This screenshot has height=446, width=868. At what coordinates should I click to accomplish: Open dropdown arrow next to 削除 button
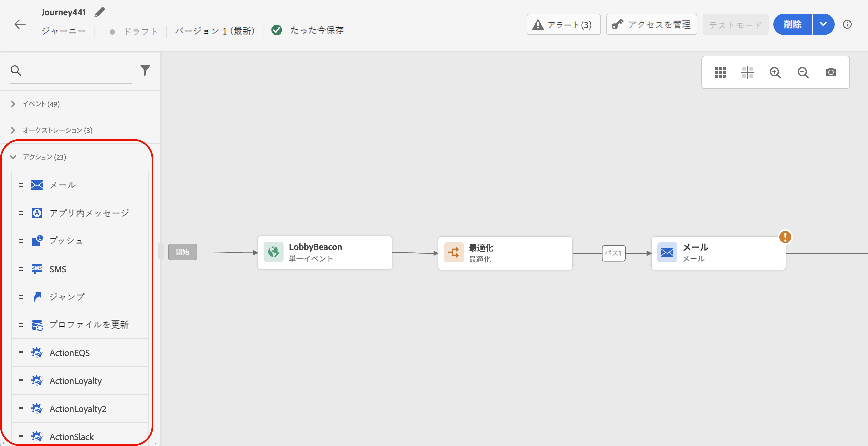point(823,24)
